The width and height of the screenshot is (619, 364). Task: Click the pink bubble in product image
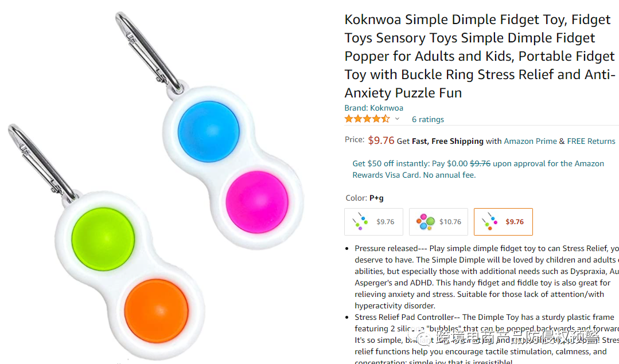257,202
